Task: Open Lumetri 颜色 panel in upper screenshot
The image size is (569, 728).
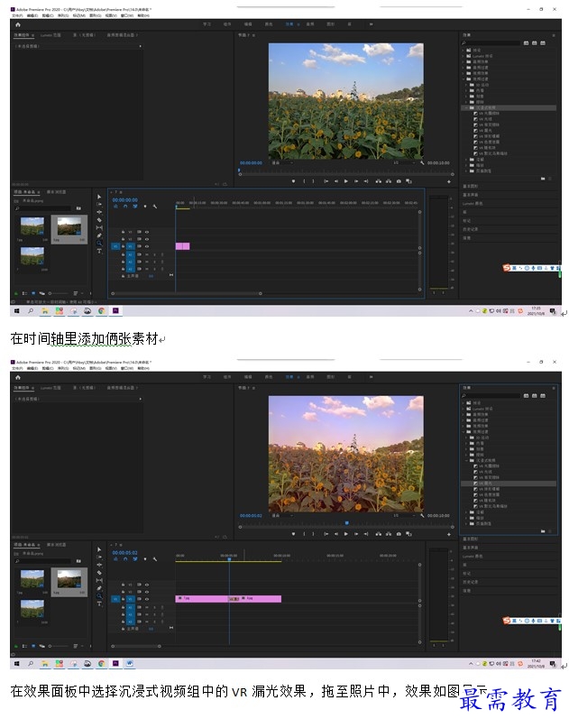Action: pyautogui.click(x=473, y=204)
